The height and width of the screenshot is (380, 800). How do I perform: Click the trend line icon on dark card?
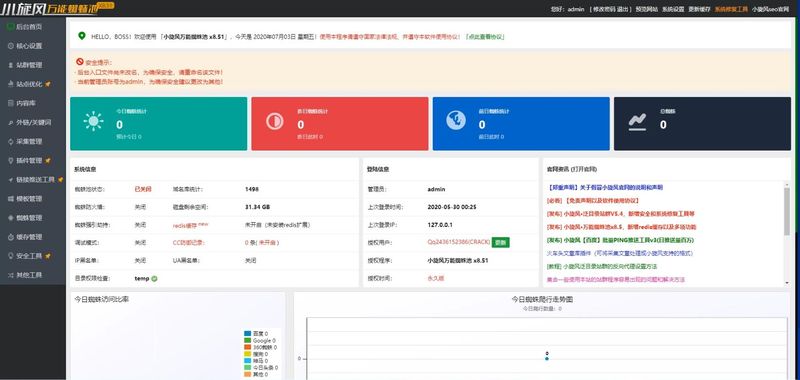click(x=637, y=122)
